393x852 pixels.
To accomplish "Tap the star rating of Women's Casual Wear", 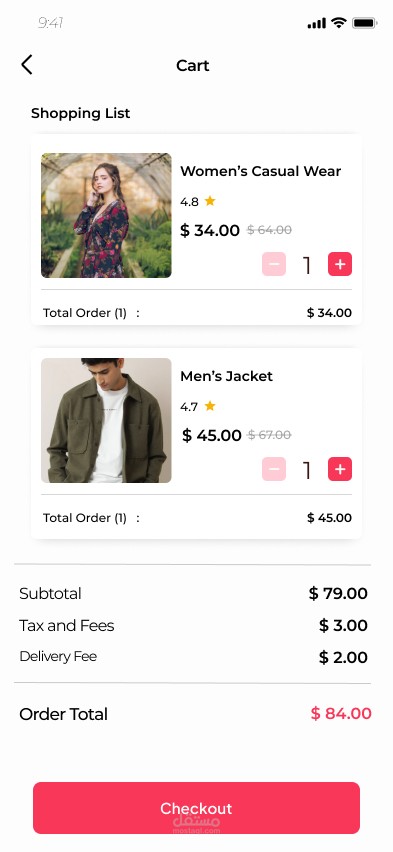I will click(x=210, y=201).
